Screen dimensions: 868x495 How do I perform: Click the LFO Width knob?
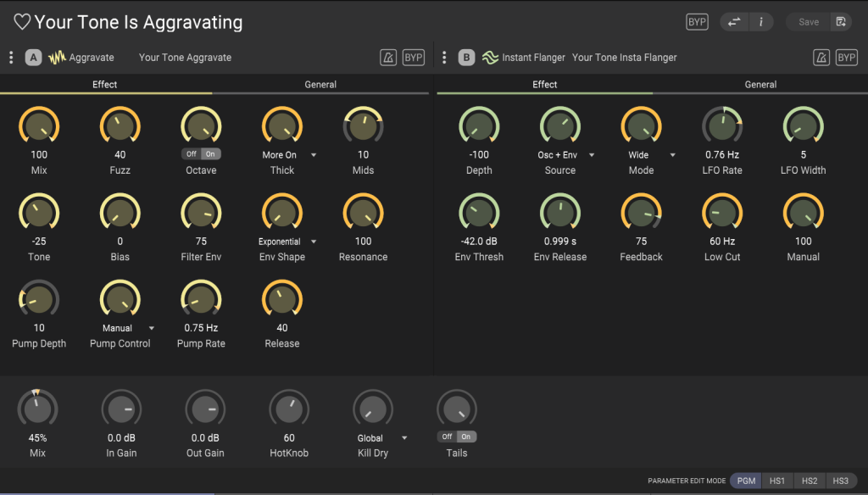(x=804, y=125)
